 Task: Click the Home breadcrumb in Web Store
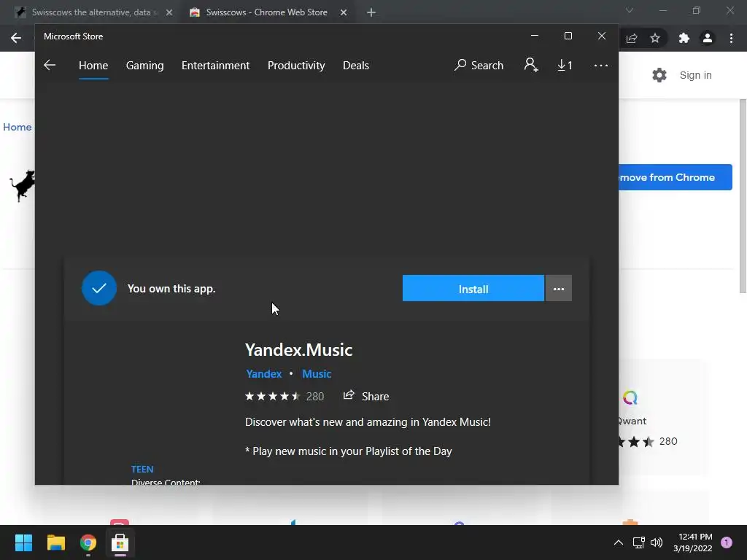click(18, 127)
